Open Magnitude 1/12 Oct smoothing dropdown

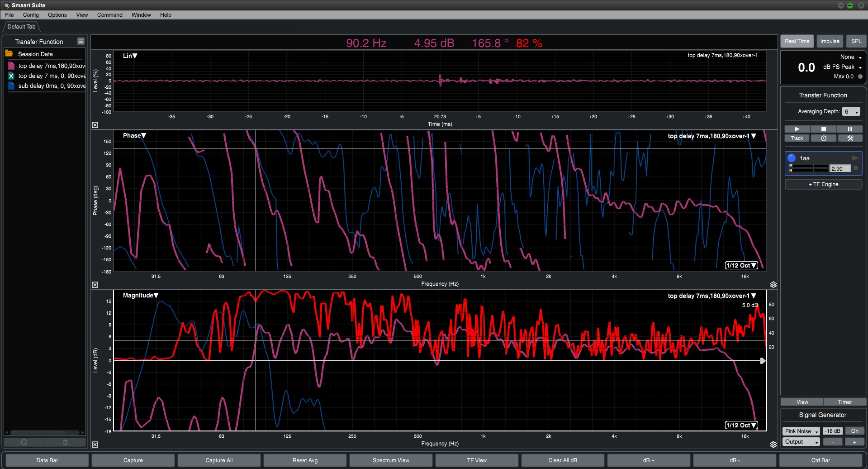(741, 425)
